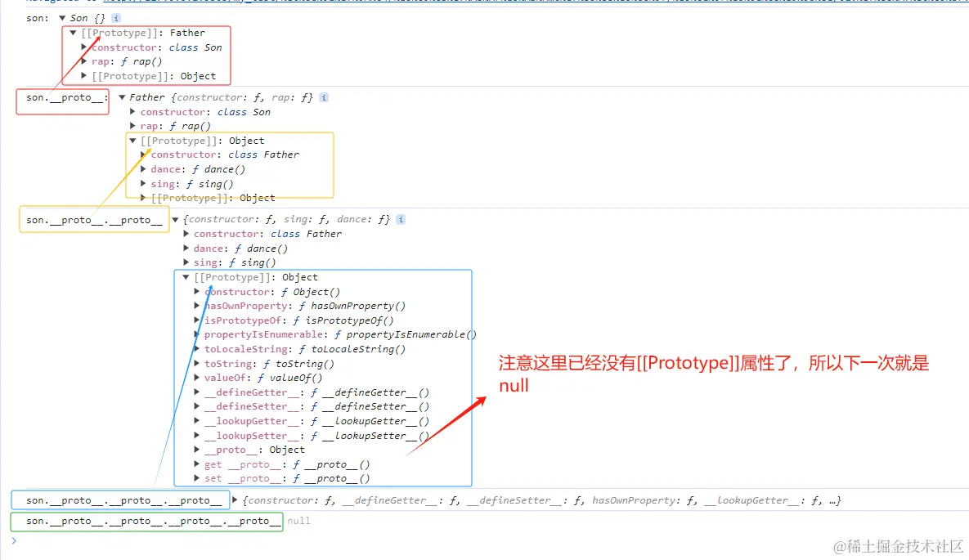Click the 'son.__proto__.__proto__' log label
This screenshot has height=560, width=969.
pos(95,220)
